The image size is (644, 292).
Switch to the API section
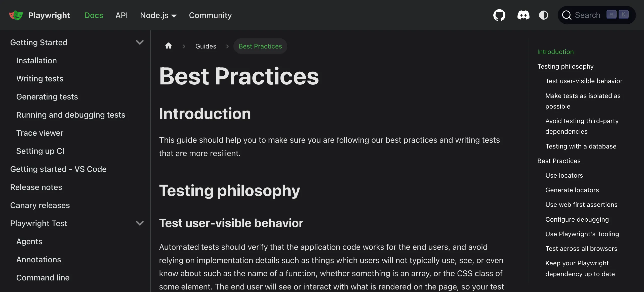tap(122, 15)
